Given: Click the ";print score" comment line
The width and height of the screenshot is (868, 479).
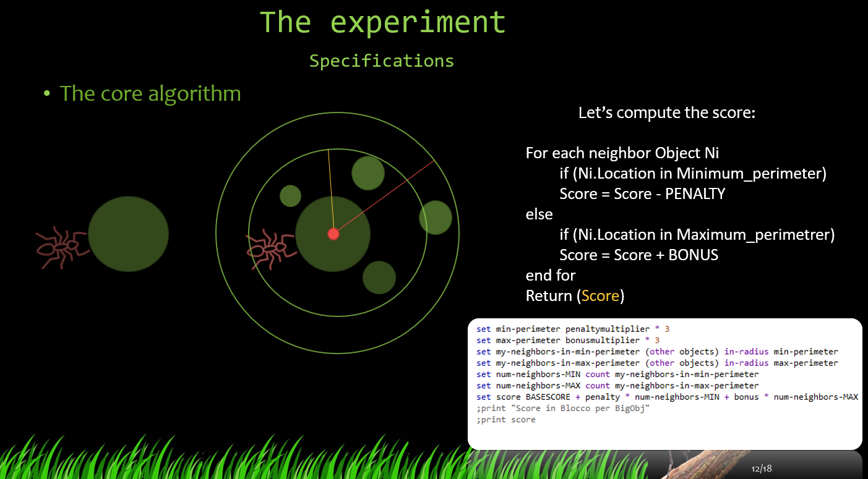Looking at the screenshot, I should (505, 419).
